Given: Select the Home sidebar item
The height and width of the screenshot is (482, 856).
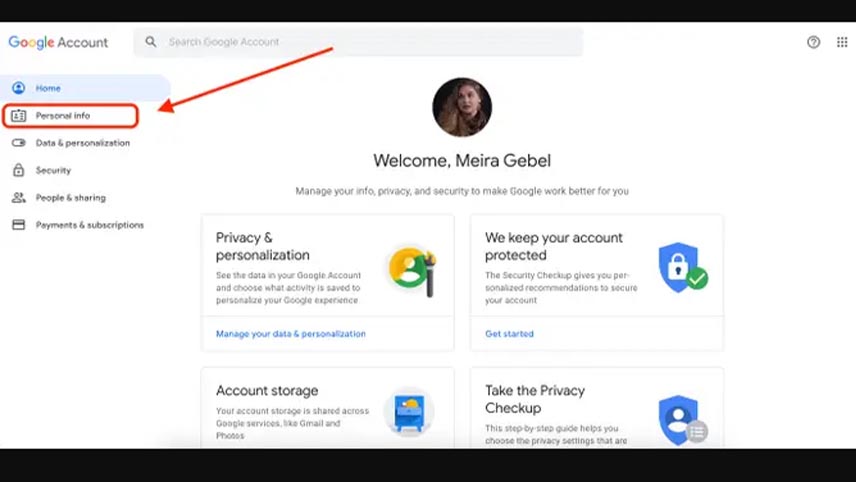Looking at the screenshot, I should coord(85,88).
